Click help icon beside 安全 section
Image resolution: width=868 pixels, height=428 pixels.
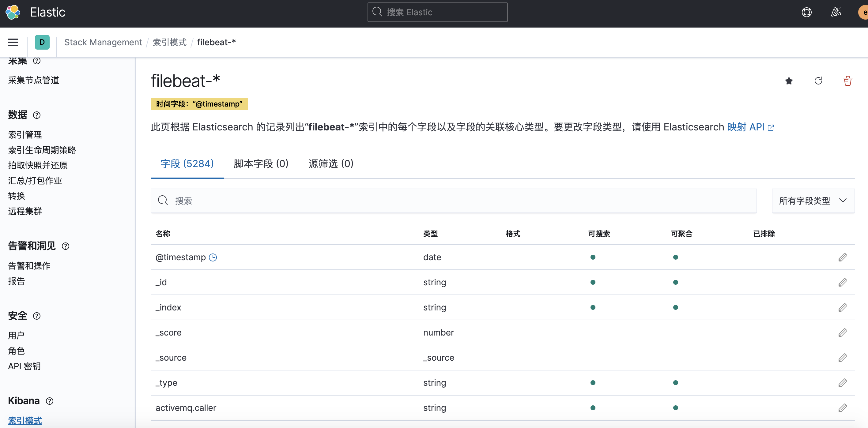(x=37, y=316)
